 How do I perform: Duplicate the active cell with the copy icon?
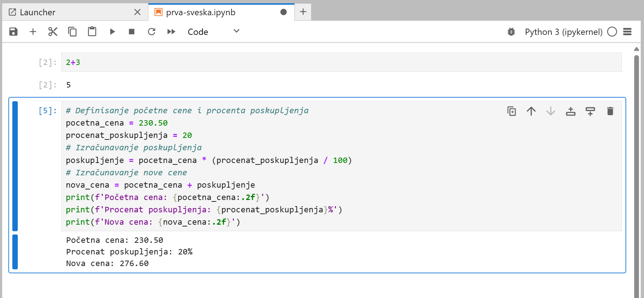pyautogui.click(x=512, y=111)
